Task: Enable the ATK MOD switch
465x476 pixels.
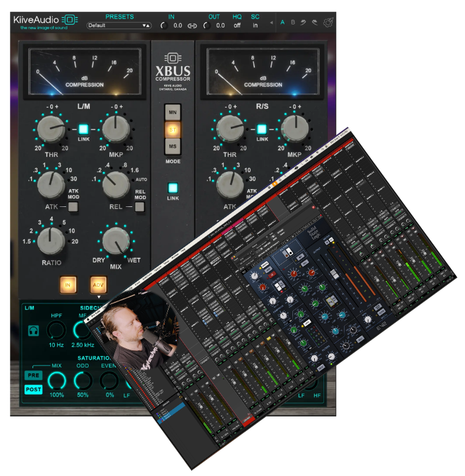Action: pyautogui.click(x=73, y=207)
